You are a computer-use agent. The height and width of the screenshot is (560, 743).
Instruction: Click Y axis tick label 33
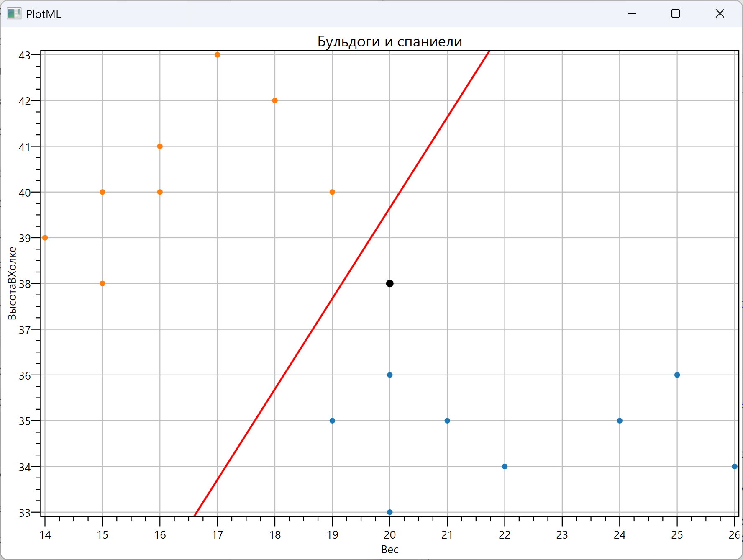tap(25, 513)
